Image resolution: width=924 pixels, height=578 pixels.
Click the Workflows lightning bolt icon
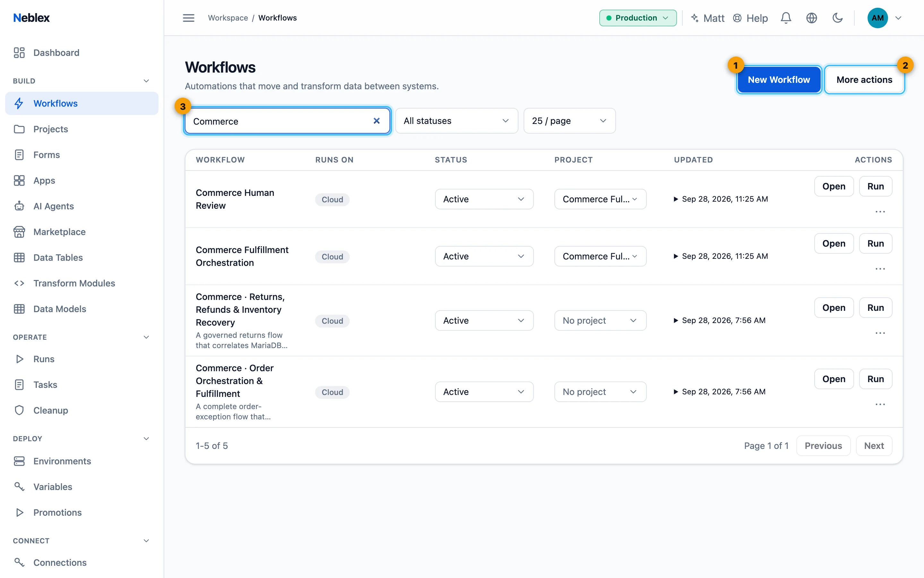pos(19,103)
